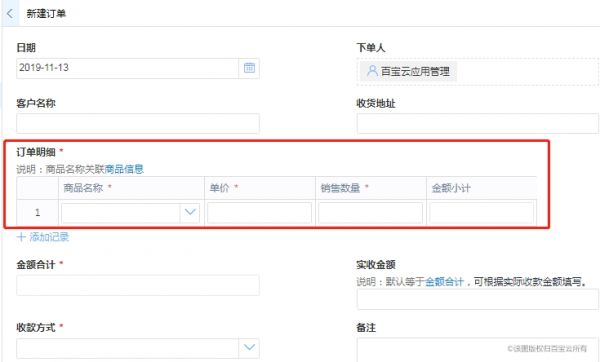
Task: Expand the 商品名称 dropdown in row 1
Action: (190, 212)
